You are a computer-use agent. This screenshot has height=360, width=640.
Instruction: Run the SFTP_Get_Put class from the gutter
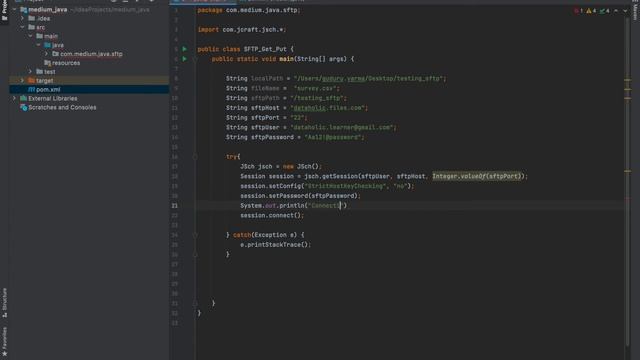[184, 49]
